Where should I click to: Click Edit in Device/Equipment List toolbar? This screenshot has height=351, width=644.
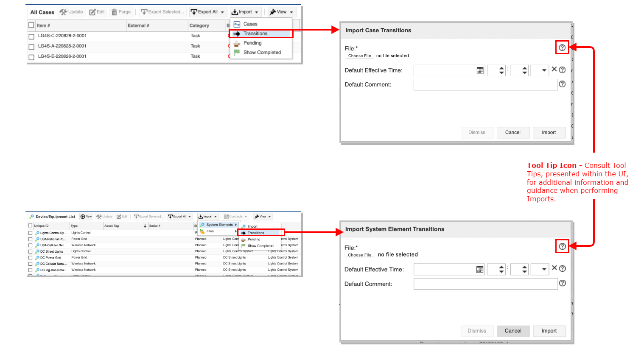coord(122,217)
